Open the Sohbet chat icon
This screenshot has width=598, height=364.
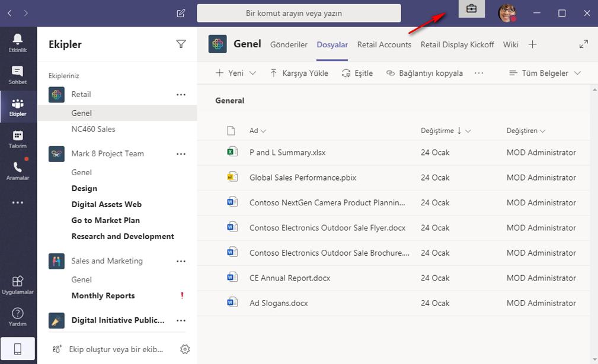coord(18,75)
